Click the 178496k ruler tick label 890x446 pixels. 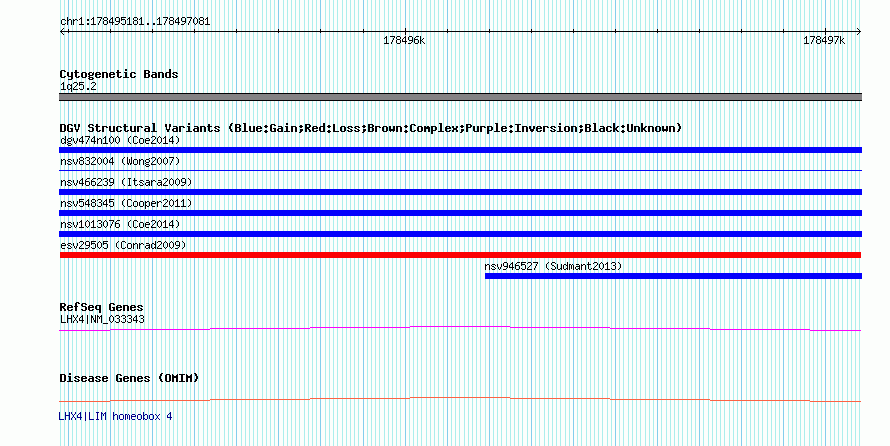[x=404, y=40]
